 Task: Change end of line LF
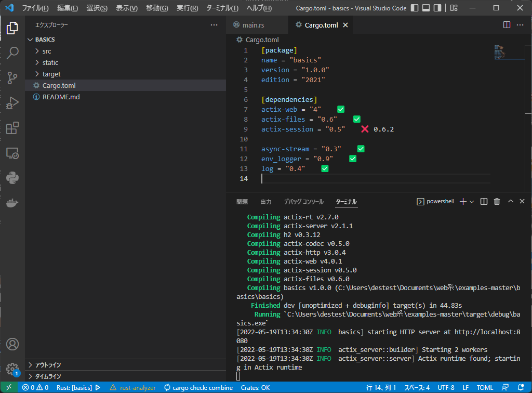[465, 388]
